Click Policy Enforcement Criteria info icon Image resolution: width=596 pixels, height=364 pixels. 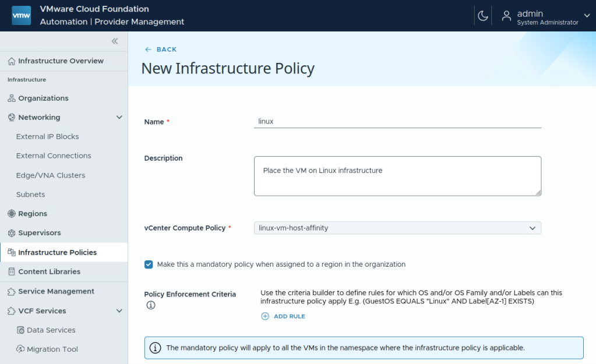click(x=151, y=305)
